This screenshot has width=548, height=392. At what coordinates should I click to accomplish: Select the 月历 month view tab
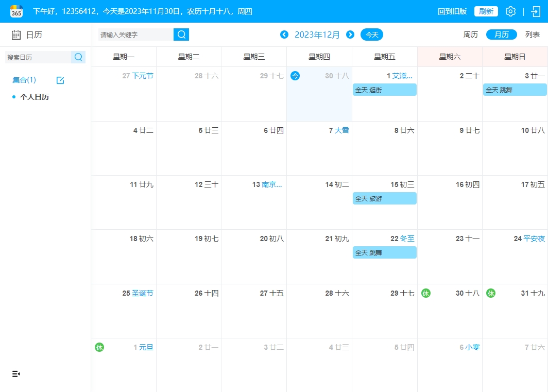coord(501,35)
